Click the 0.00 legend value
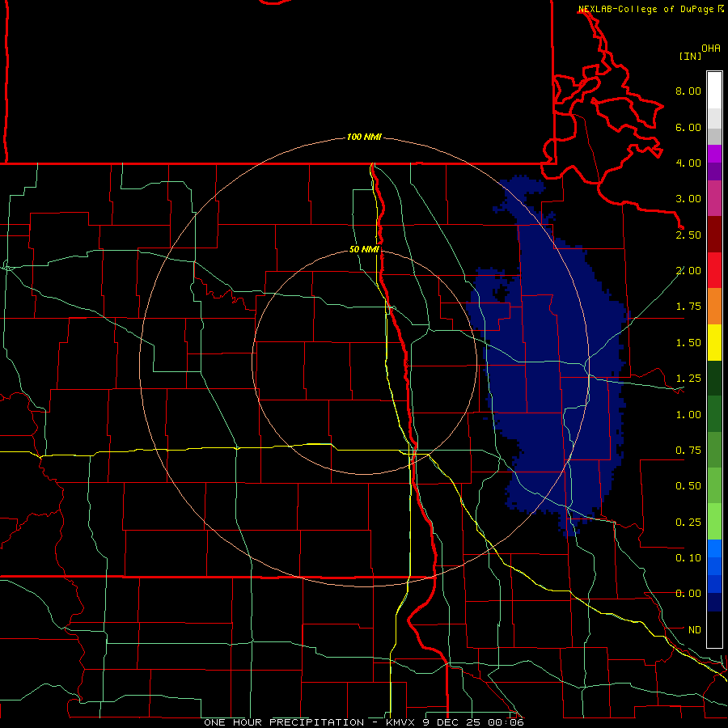Viewport: 728px width, 728px height. pyautogui.click(x=688, y=594)
